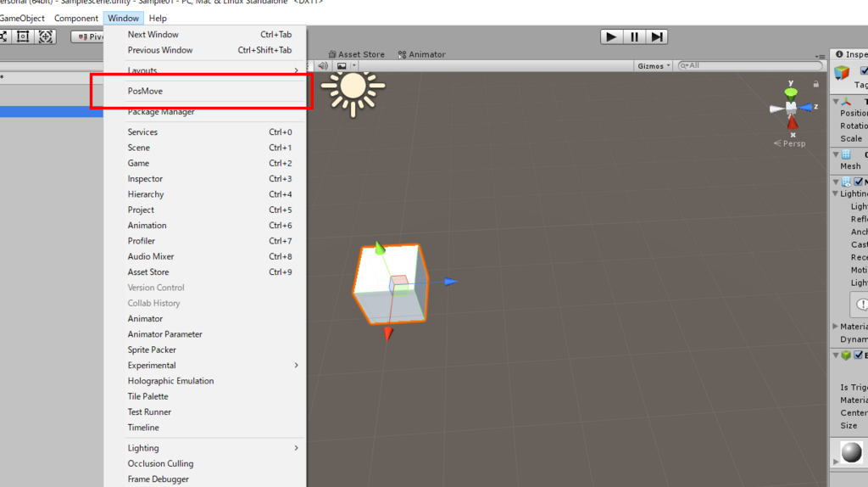868x487 pixels.
Task: Click the material preview sphere thumbnail
Action: tap(851, 452)
